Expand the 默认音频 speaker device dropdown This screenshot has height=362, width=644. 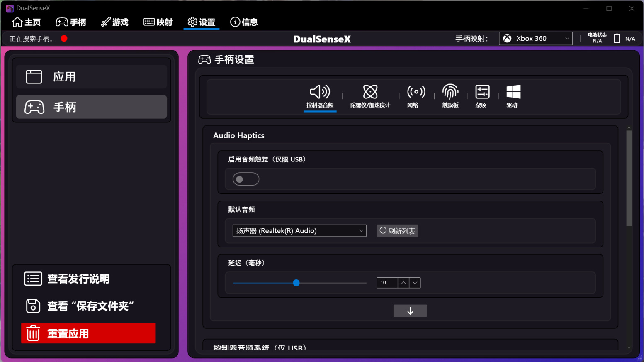[x=299, y=231]
